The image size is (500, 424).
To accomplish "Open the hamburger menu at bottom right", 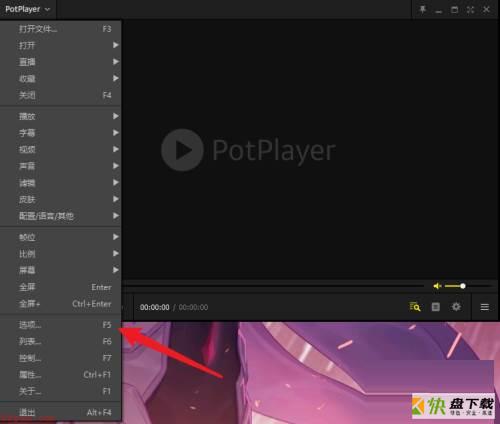I will (x=485, y=307).
